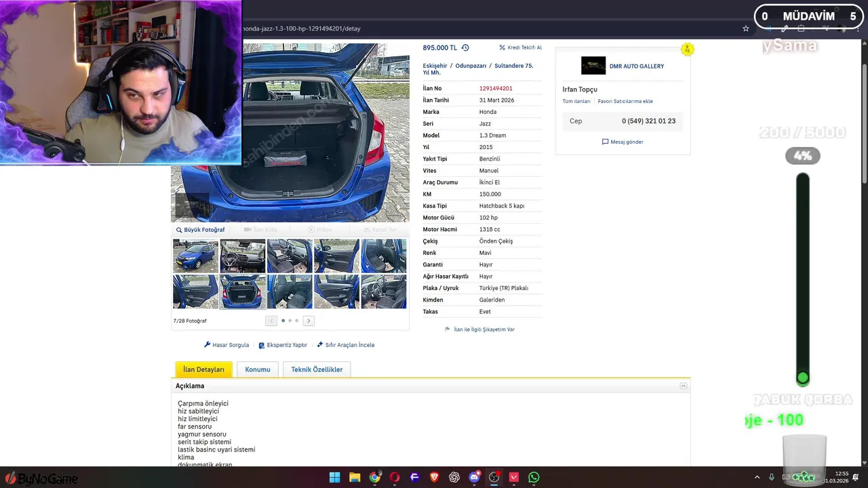868x488 pixels.
Task: Open Opera browser from taskbar
Action: tap(395, 477)
